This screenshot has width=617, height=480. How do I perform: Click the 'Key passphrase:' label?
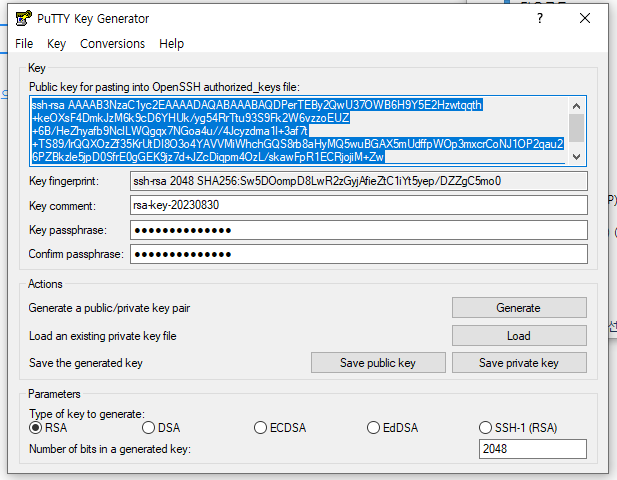[68, 230]
